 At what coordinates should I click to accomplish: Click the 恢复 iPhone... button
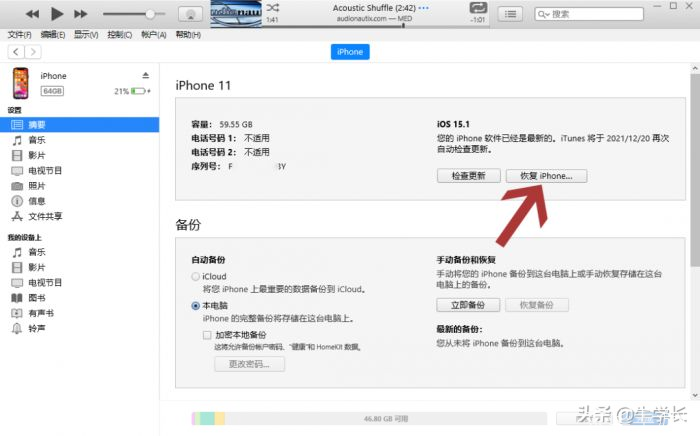coord(546,176)
